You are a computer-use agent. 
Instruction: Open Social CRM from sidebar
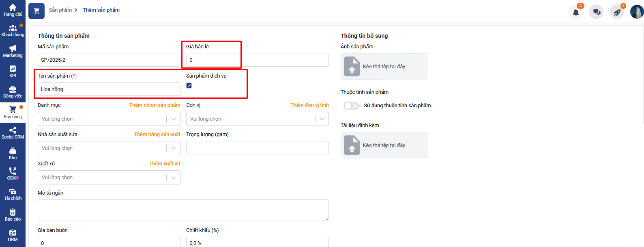pyautogui.click(x=13, y=133)
